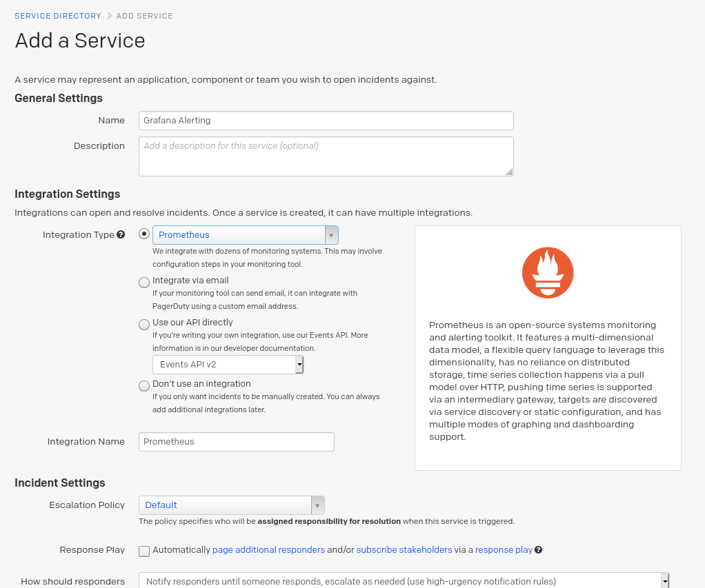The image size is (705, 588).
Task: Click the Prometheus description paragraph
Action: click(547, 381)
